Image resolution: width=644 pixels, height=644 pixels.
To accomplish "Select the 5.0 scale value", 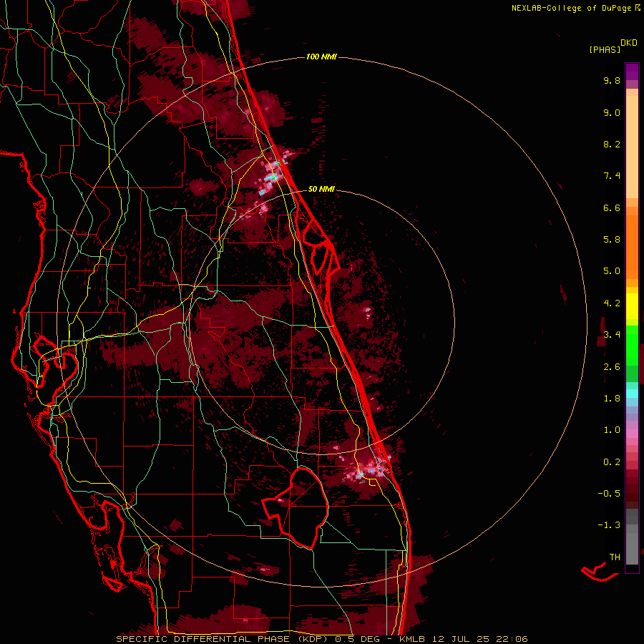I will 612,271.
